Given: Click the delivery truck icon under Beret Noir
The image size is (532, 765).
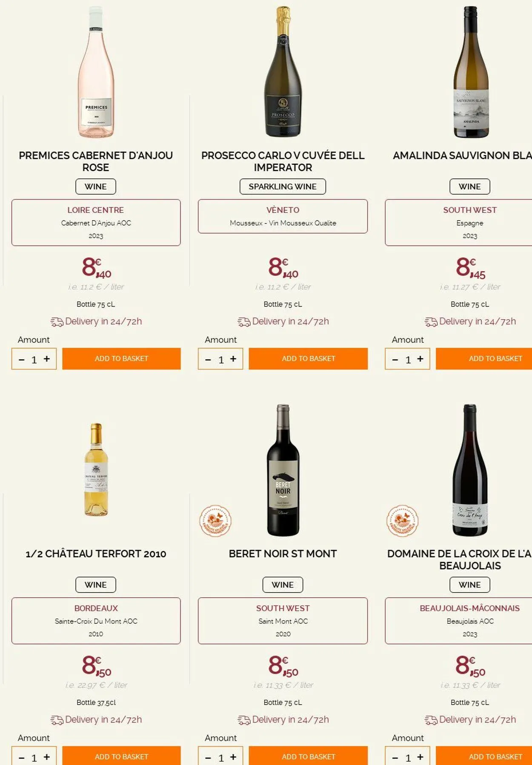Looking at the screenshot, I should [x=244, y=720].
